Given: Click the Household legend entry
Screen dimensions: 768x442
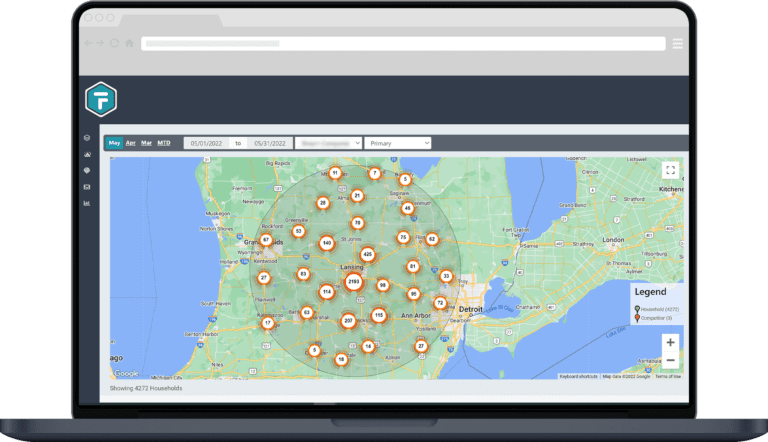Looking at the screenshot, I should click(660, 310).
